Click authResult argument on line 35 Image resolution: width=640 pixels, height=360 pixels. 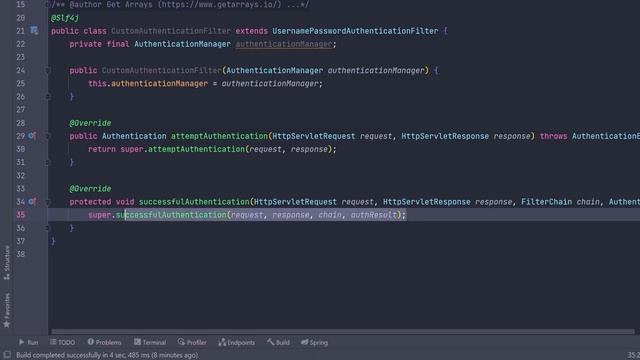point(373,215)
